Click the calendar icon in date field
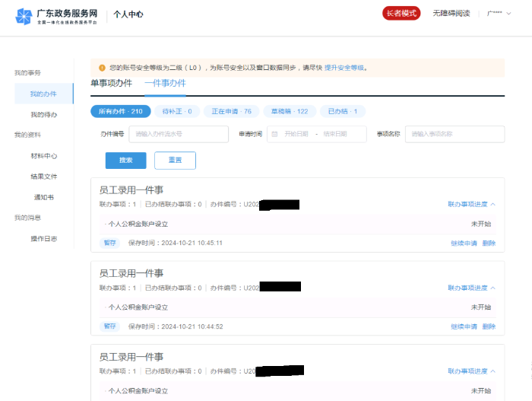The image size is (532, 401). [x=274, y=134]
